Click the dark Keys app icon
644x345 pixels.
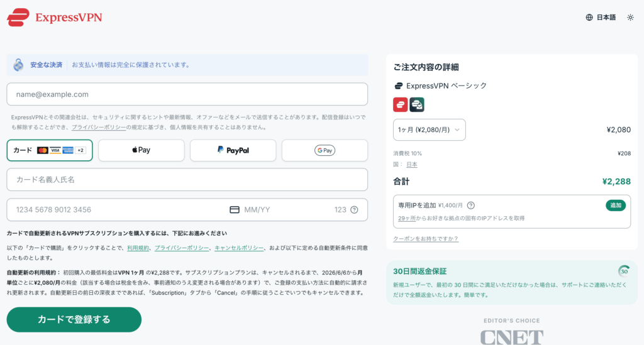(x=417, y=104)
